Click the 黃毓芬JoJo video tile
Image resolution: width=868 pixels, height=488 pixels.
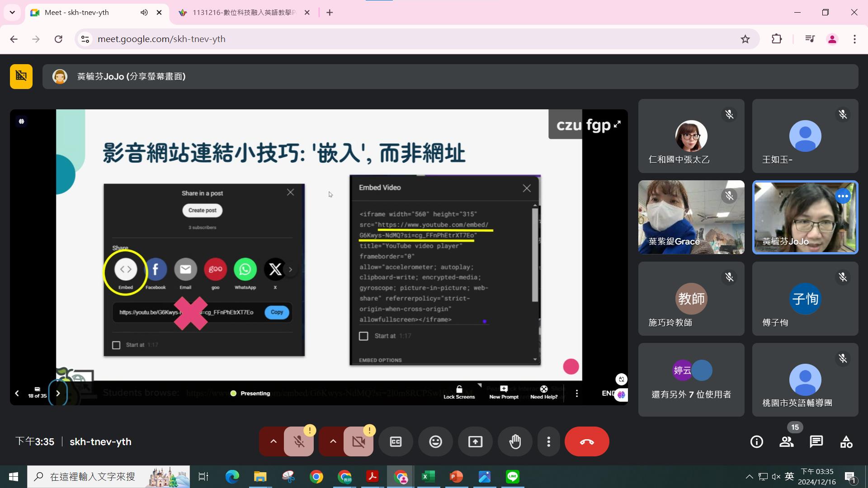(x=805, y=217)
